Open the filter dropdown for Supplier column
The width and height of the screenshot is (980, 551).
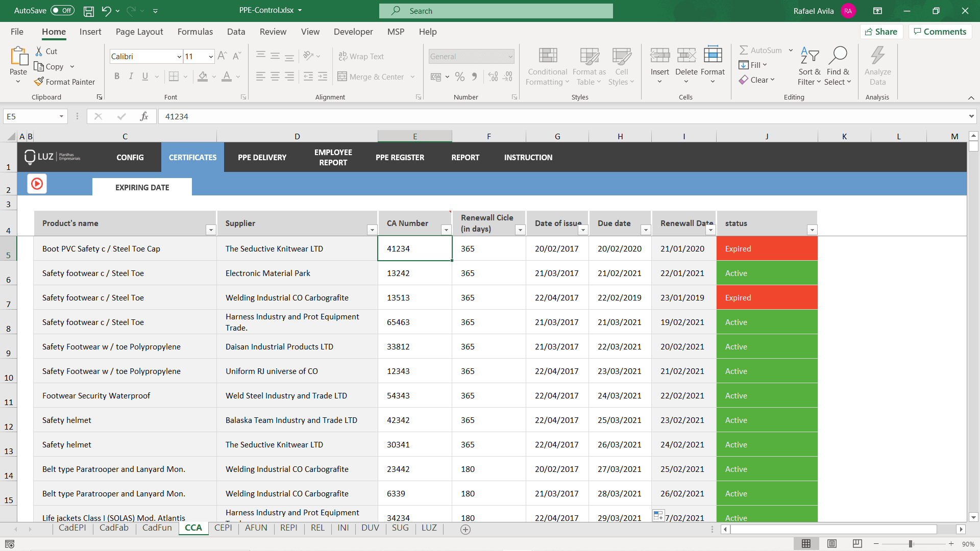(x=372, y=230)
